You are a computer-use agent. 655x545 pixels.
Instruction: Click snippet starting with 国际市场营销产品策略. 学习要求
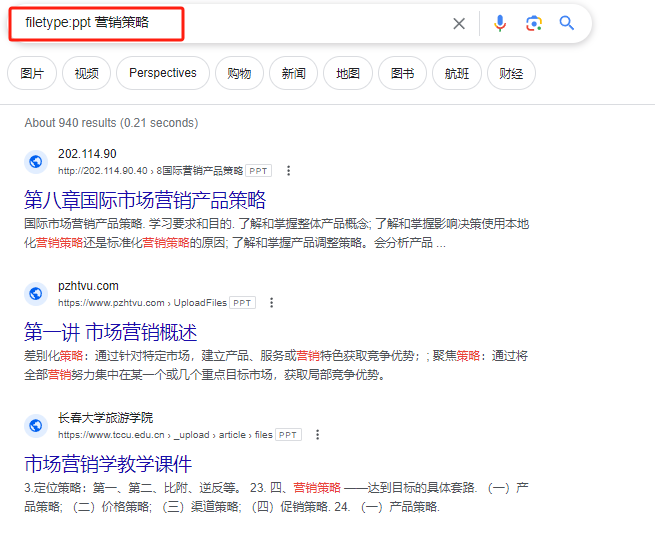[x=277, y=233]
